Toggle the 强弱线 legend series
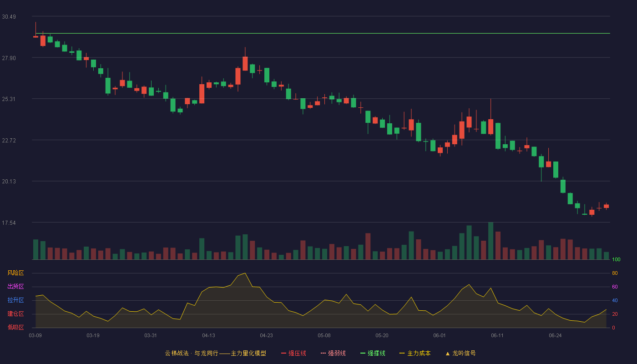The height and width of the screenshot is (364, 637). 333,353
